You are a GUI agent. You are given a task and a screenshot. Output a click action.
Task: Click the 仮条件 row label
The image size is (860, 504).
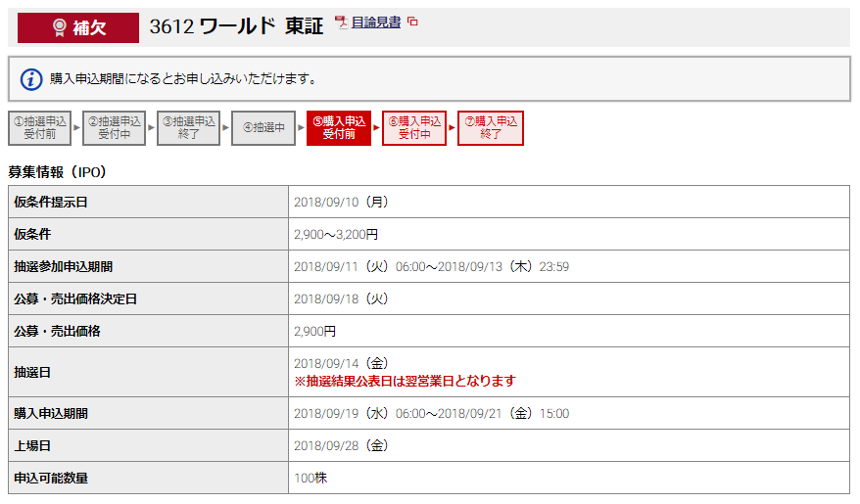(32, 235)
